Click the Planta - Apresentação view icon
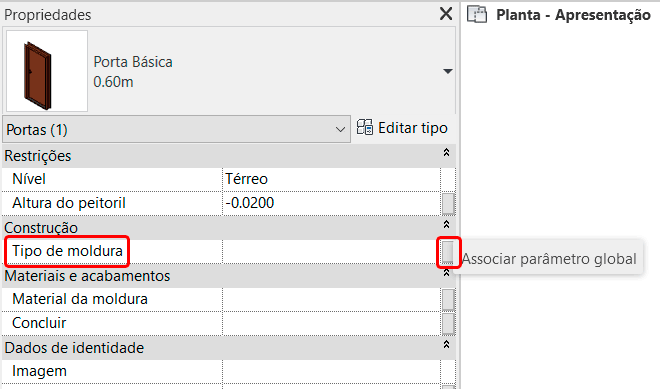The height and width of the screenshot is (389, 660). (x=477, y=15)
